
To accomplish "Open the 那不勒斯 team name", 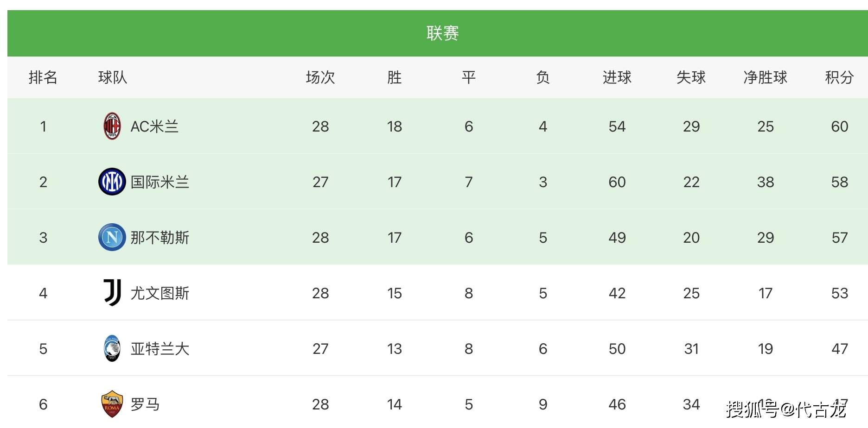I will 160,238.
